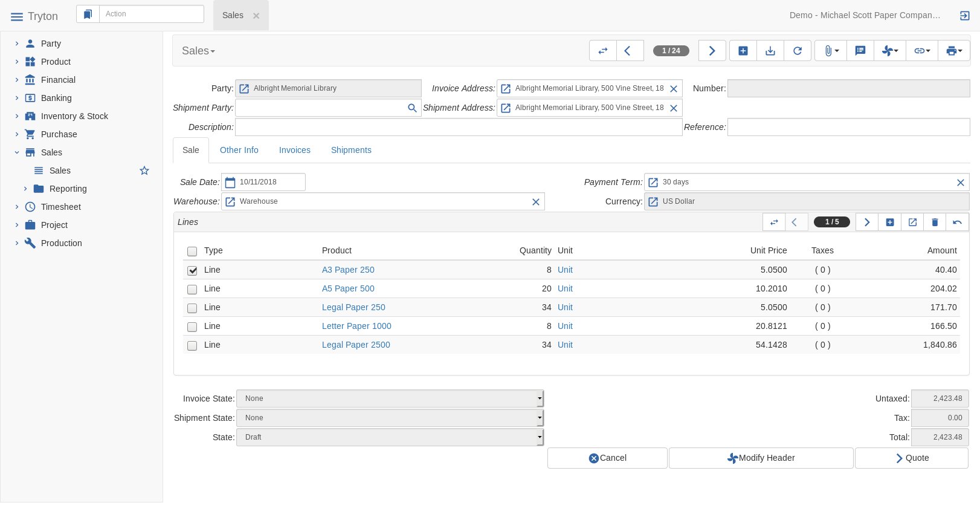
Task: Click the Quote button
Action: coord(911,458)
